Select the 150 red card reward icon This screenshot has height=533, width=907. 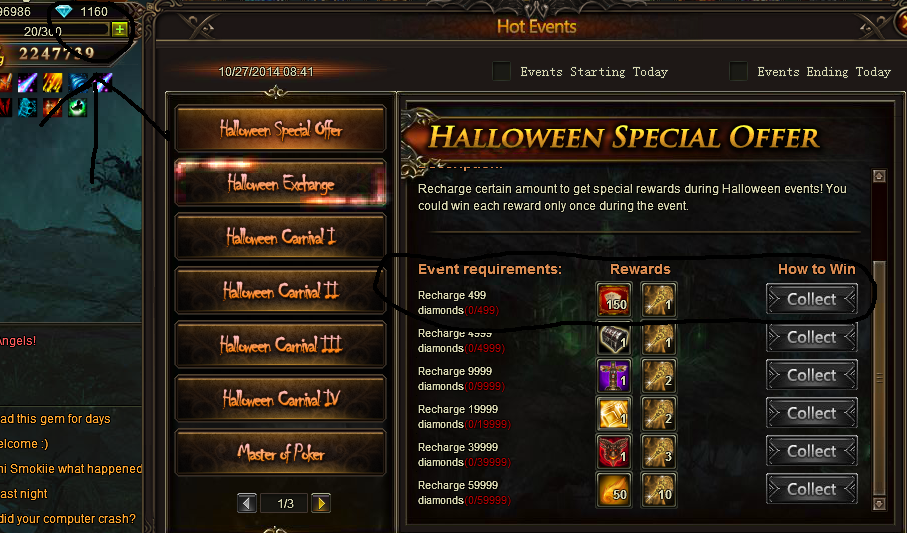(x=614, y=300)
